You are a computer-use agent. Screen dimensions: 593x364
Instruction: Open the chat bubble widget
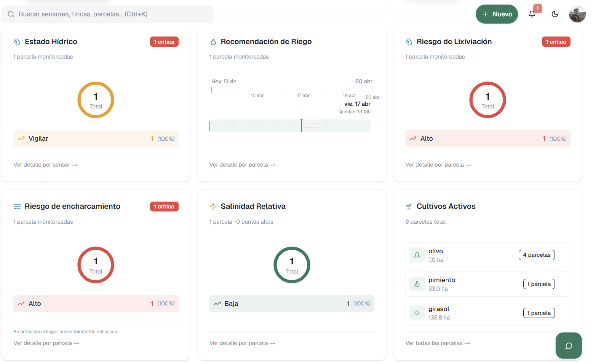coord(569,346)
